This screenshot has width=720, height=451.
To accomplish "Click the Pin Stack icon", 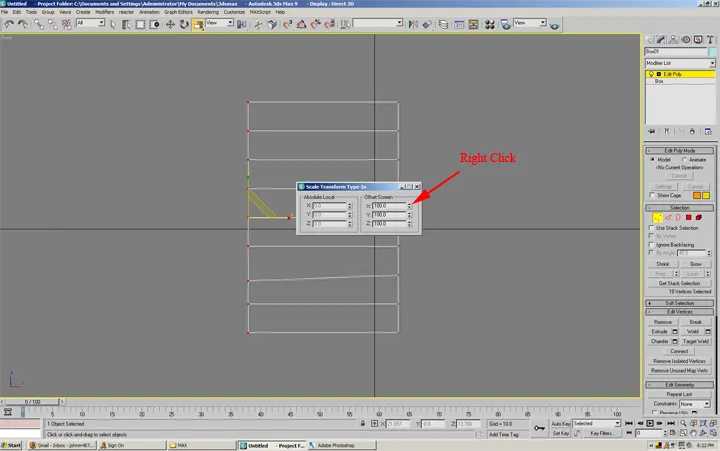I will (x=651, y=131).
